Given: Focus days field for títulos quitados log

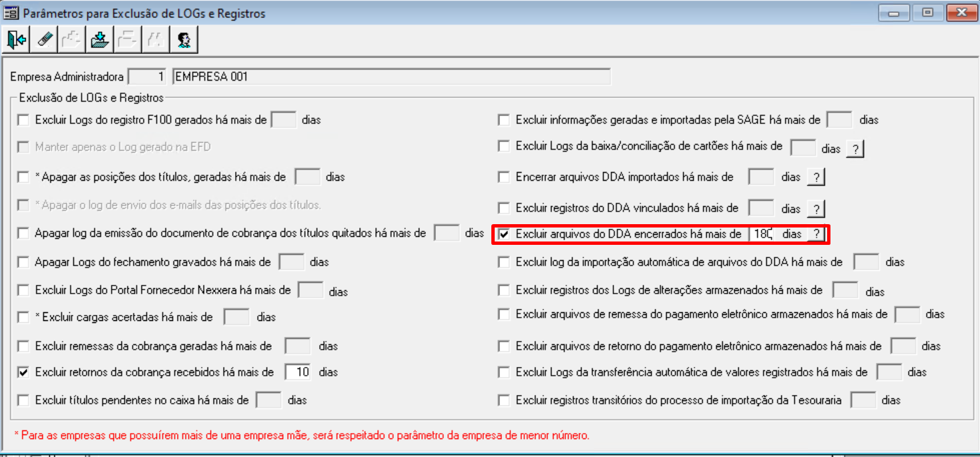Looking at the screenshot, I should pyautogui.click(x=447, y=234).
